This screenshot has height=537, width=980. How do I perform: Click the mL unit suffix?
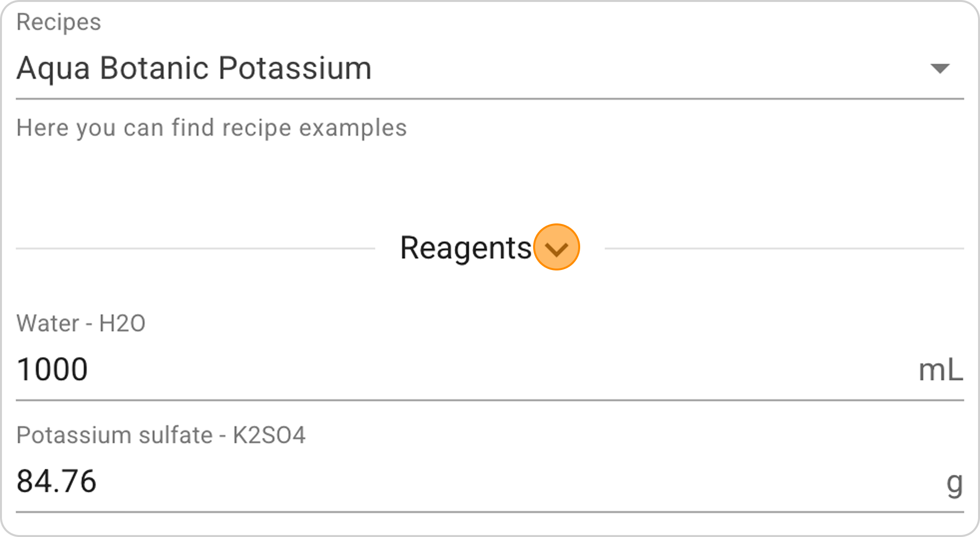tap(940, 370)
